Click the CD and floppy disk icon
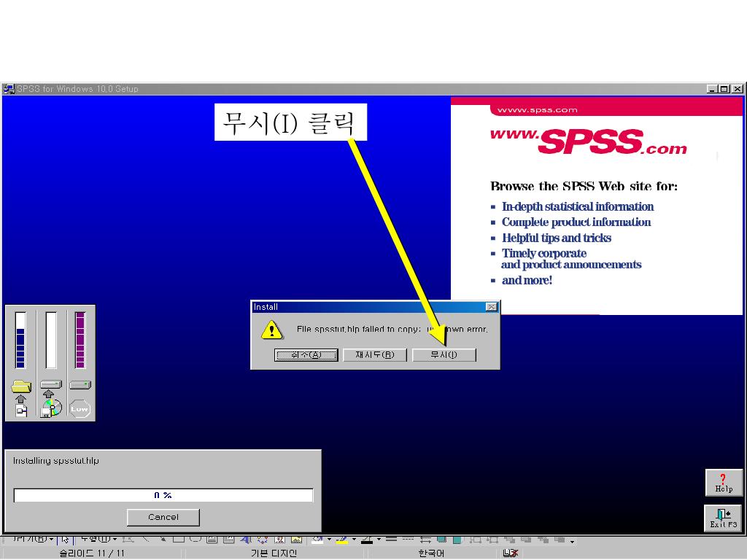Screen dimensions: 747x560 pyautogui.click(x=52, y=408)
